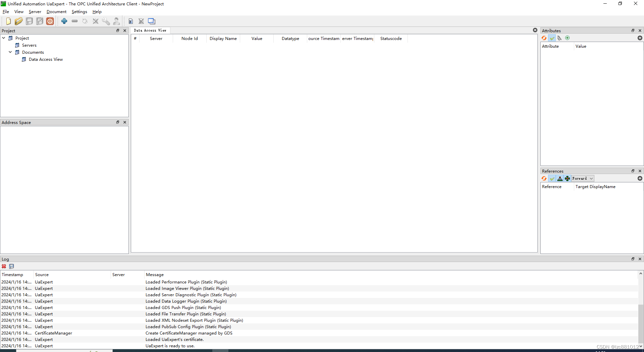Screen dimensions: 644x352
Task: Open the Help menu
Action: pos(97,12)
